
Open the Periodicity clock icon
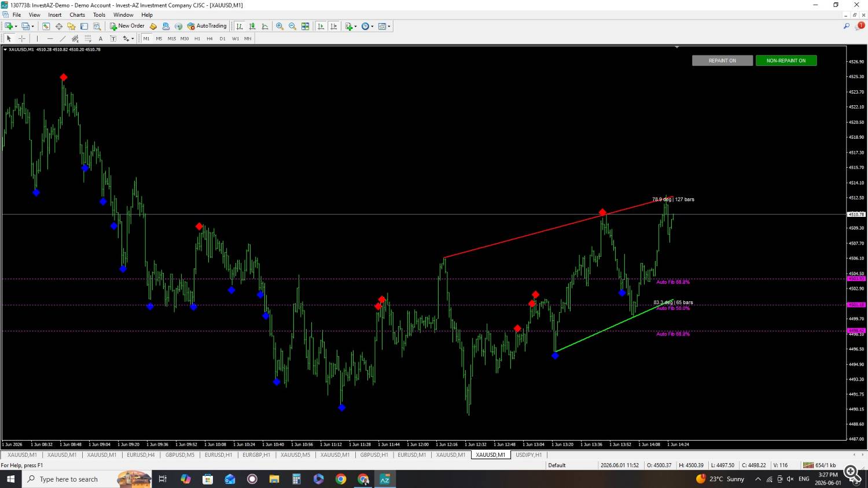click(365, 26)
